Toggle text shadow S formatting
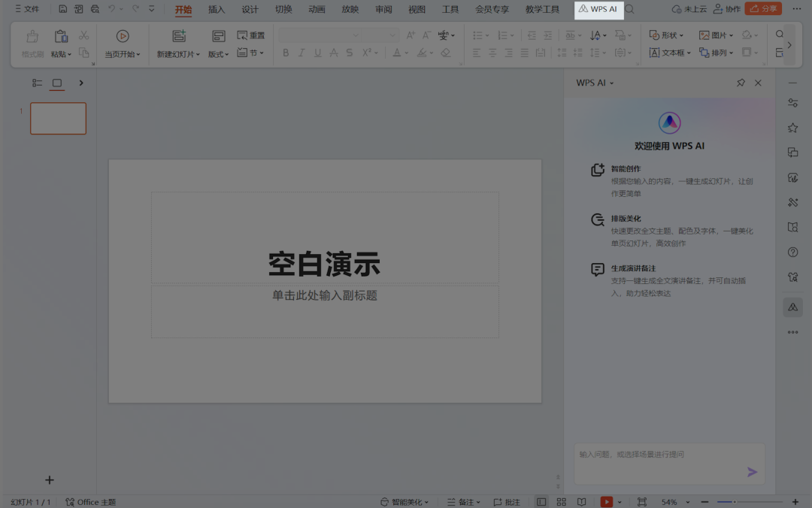 point(350,53)
